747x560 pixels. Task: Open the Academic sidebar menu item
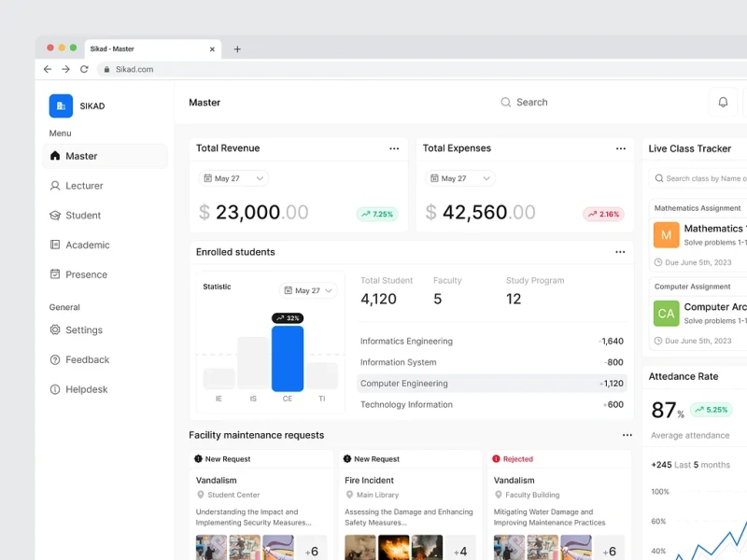(88, 245)
